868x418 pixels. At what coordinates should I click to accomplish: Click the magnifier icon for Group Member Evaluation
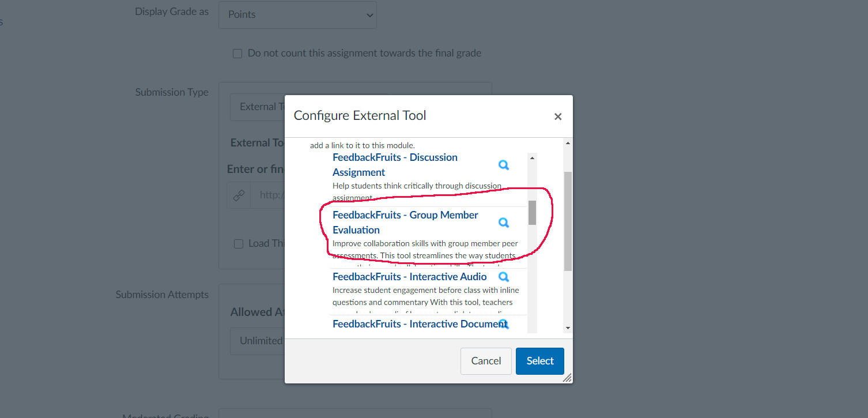point(504,223)
